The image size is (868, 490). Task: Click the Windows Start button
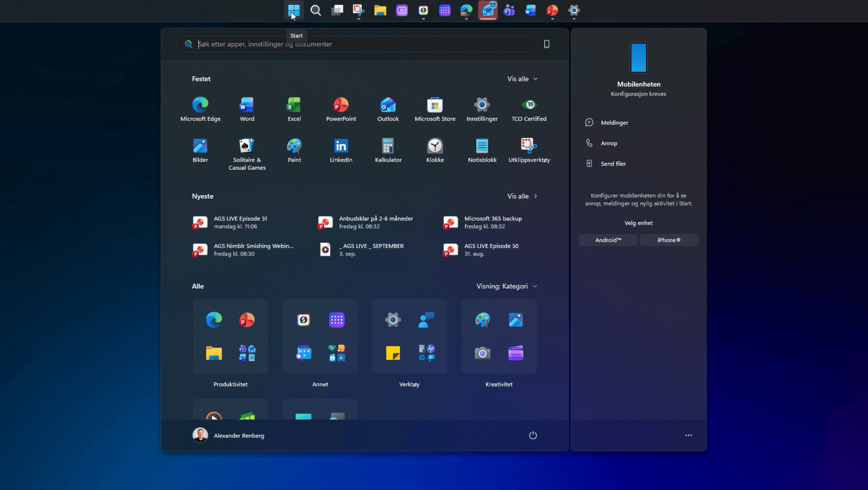tap(294, 10)
